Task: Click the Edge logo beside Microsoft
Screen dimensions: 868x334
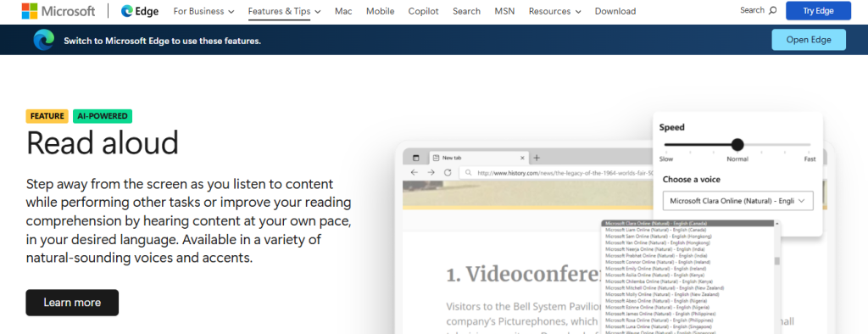Action: [x=140, y=11]
